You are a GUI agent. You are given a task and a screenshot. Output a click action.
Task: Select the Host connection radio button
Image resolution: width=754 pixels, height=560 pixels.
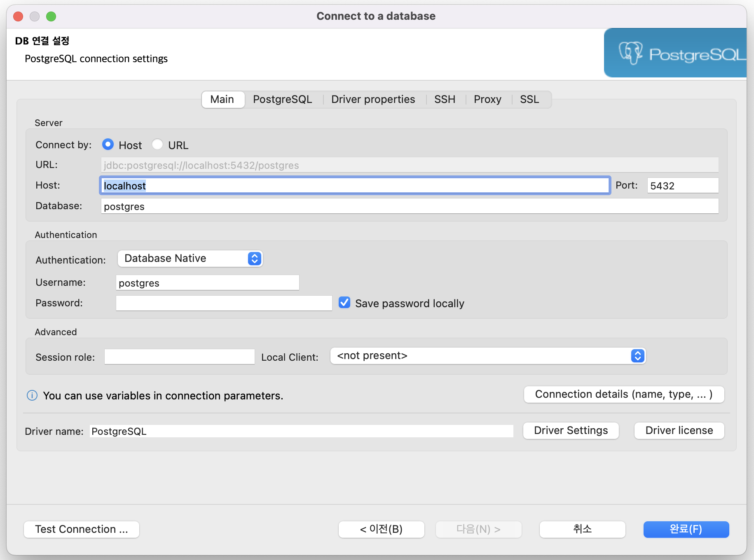pyautogui.click(x=108, y=145)
